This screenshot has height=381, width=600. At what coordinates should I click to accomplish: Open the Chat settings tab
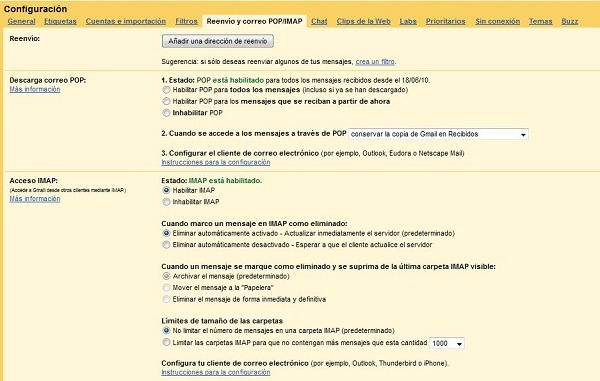point(319,21)
